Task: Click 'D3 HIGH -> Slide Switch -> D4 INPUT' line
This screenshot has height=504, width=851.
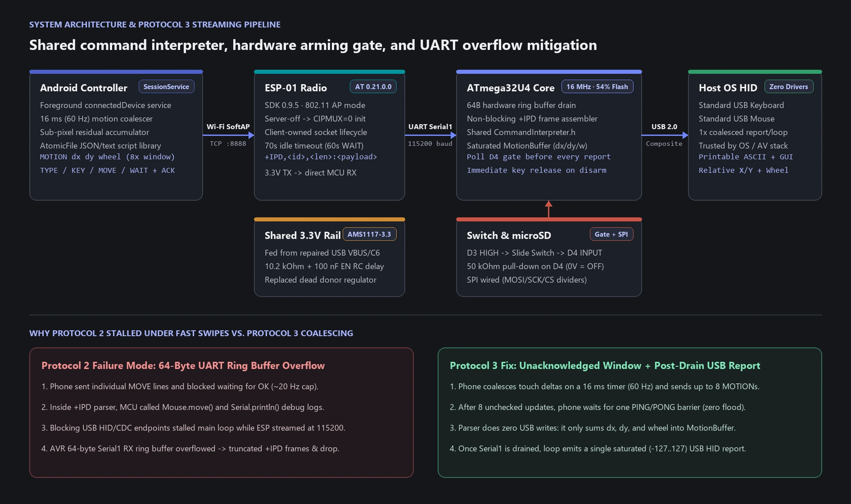Action: pyautogui.click(x=534, y=253)
